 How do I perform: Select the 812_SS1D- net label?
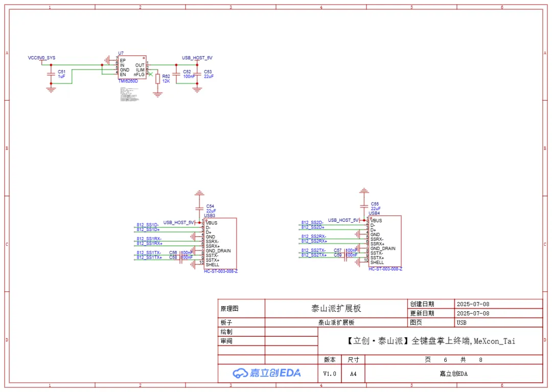(148, 225)
